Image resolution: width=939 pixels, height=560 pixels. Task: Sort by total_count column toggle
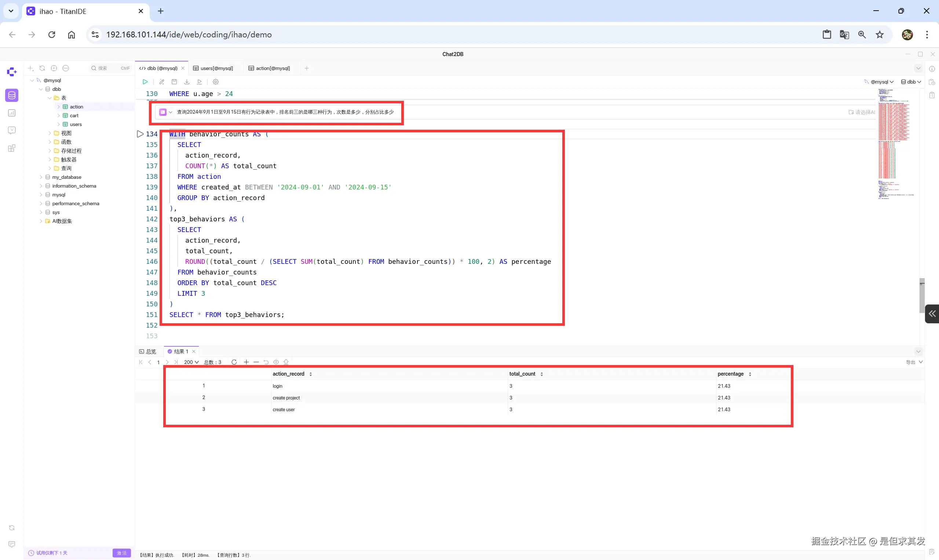coord(541,374)
